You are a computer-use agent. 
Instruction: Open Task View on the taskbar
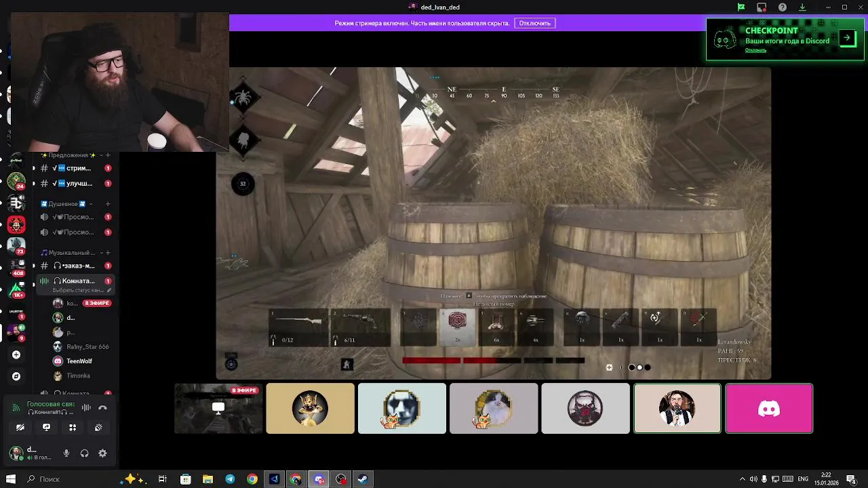point(163,479)
